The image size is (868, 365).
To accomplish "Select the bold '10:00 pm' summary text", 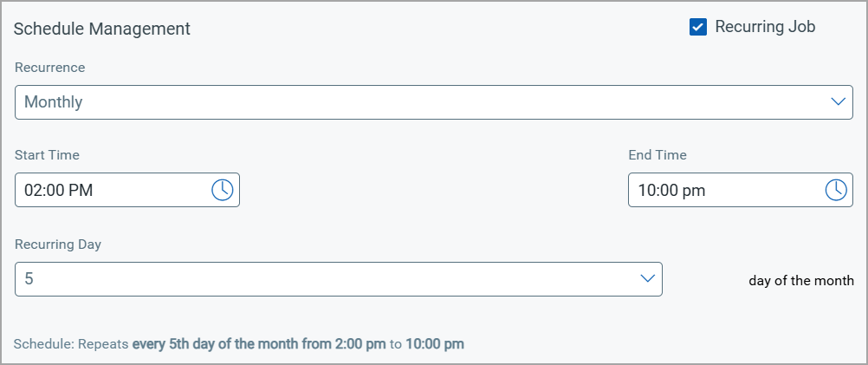I will pos(435,344).
